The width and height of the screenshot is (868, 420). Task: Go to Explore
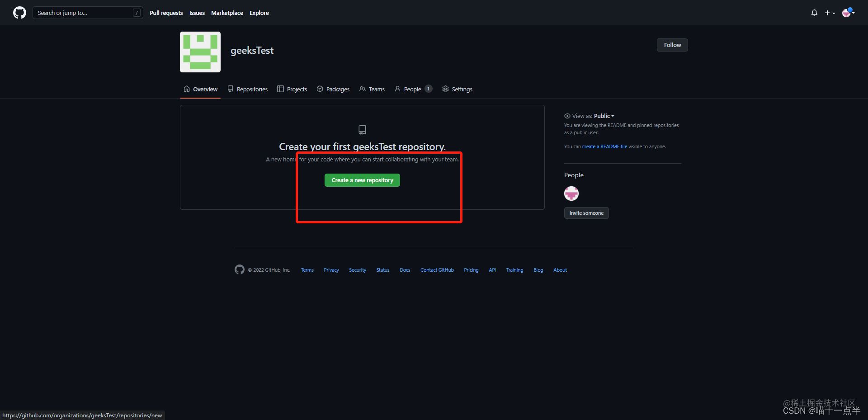[259, 13]
